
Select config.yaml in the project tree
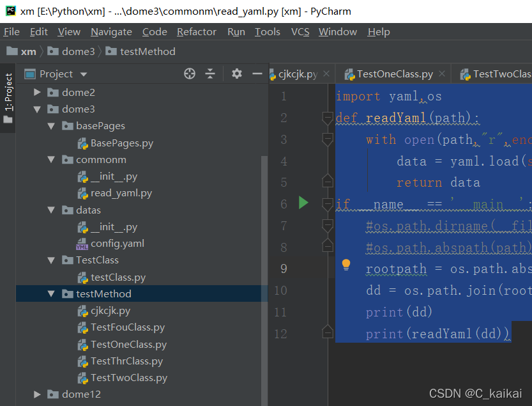[110, 243]
